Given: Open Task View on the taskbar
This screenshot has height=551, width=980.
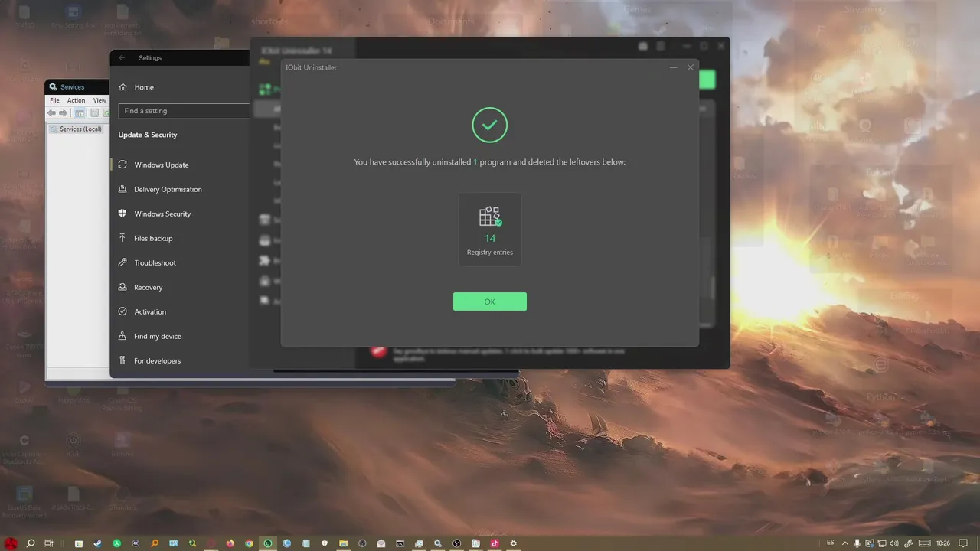Looking at the screenshot, I should (x=49, y=543).
